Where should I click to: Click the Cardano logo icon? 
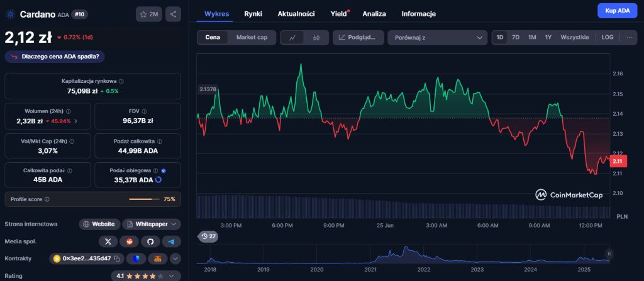click(10, 14)
